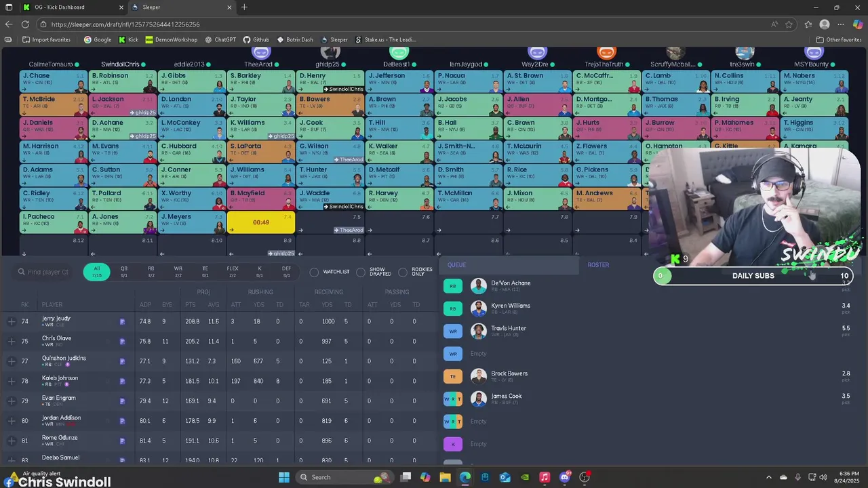Open OBS Studio from the taskbar

coord(585,477)
